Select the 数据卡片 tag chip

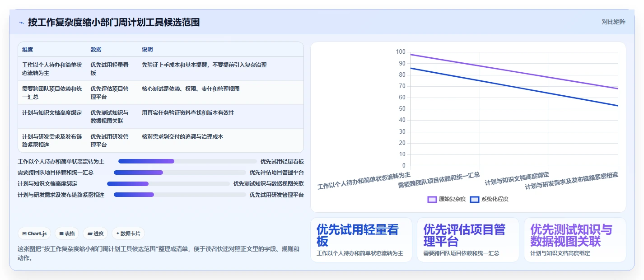coord(128,233)
